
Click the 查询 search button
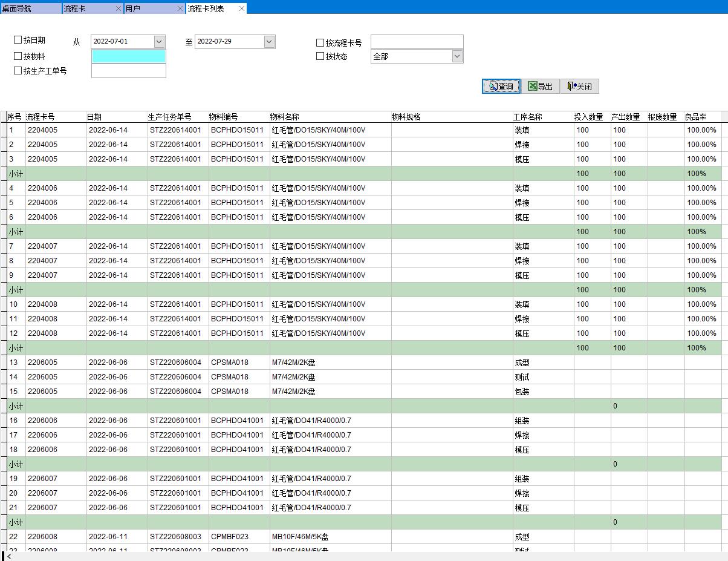(x=501, y=87)
